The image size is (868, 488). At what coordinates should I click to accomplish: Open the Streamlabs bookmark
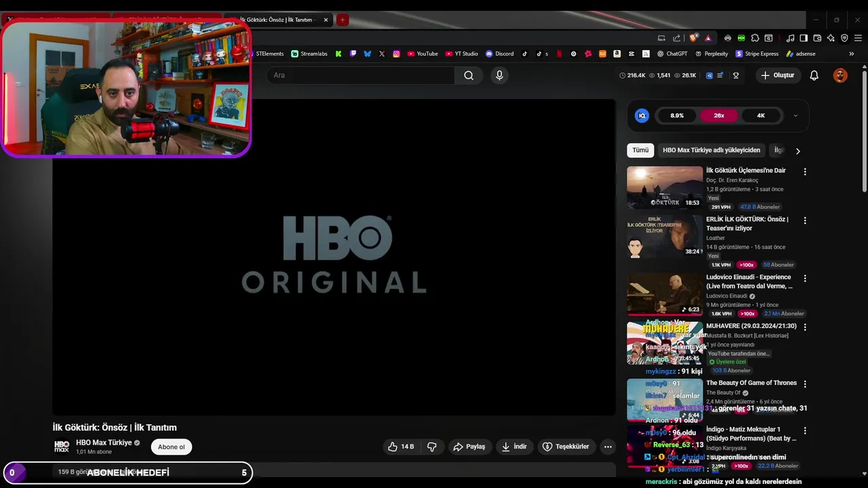309,54
